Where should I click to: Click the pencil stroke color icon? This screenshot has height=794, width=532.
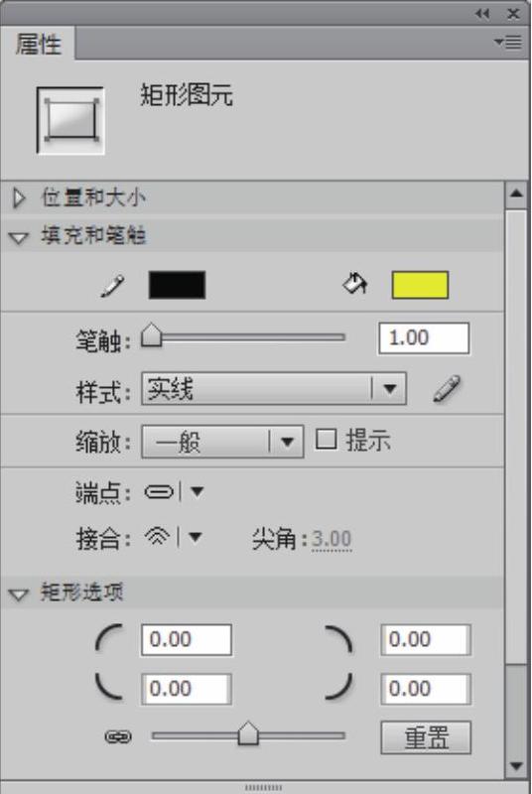click(x=112, y=286)
